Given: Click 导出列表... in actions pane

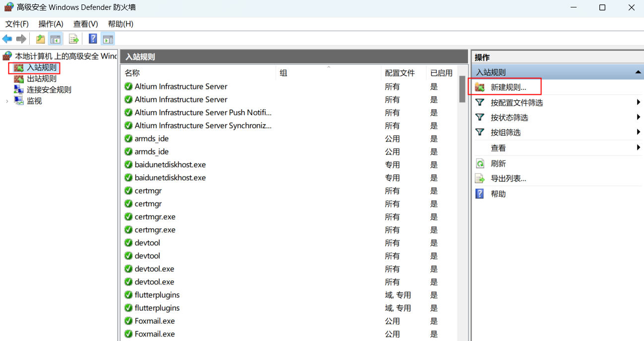Looking at the screenshot, I should click(508, 179).
